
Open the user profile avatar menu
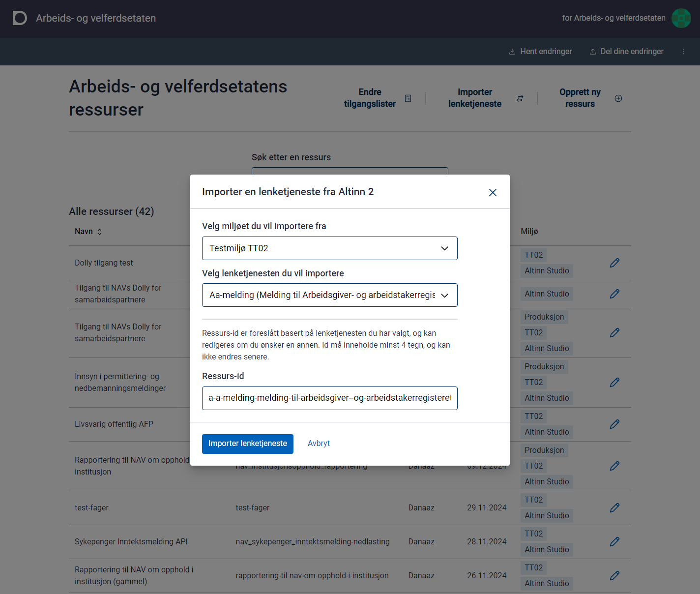pos(681,18)
